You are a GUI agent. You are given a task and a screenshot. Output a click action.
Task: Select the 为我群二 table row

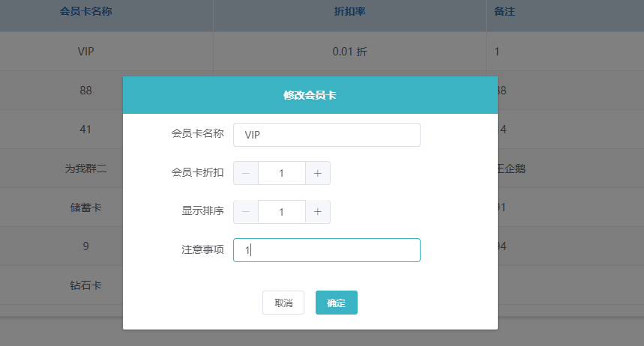pyautogui.click(x=85, y=169)
